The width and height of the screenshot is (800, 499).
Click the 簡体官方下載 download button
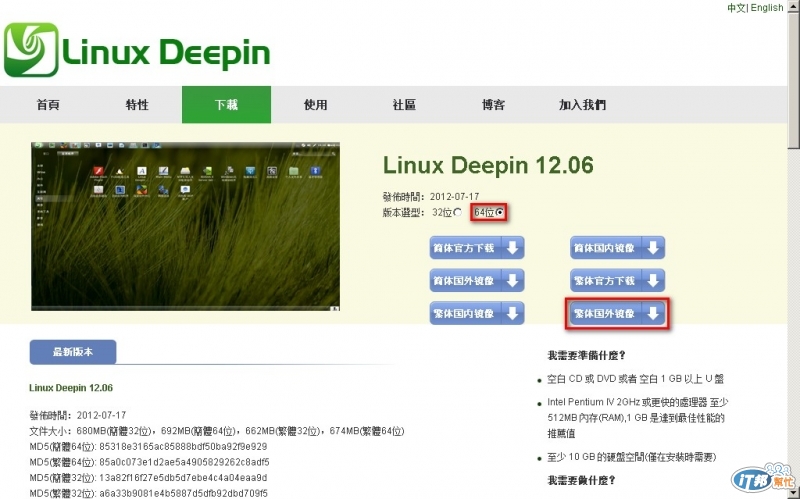tap(477, 248)
